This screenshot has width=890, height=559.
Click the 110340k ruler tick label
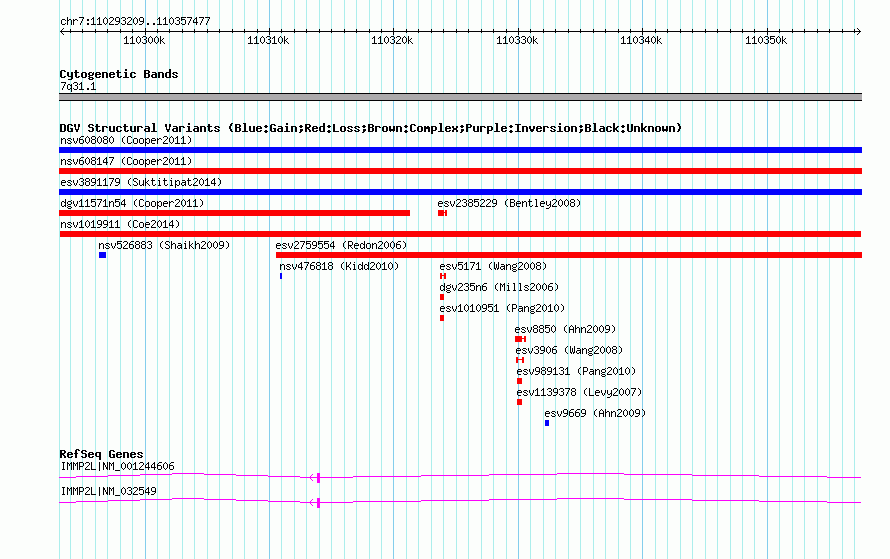(x=641, y=41)
